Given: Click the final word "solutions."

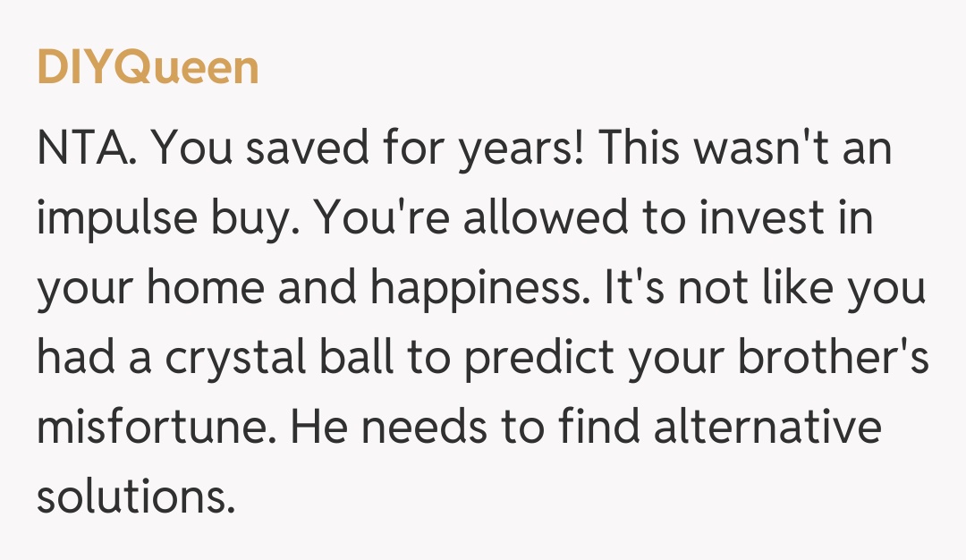Looking at the screenshot, I should 134,496.
